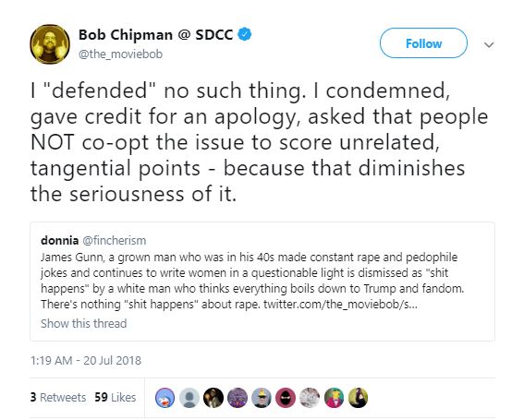Screen dimensions: 524x420
Task: View the 59 Likes list
Action: click(x=116, y=397)
